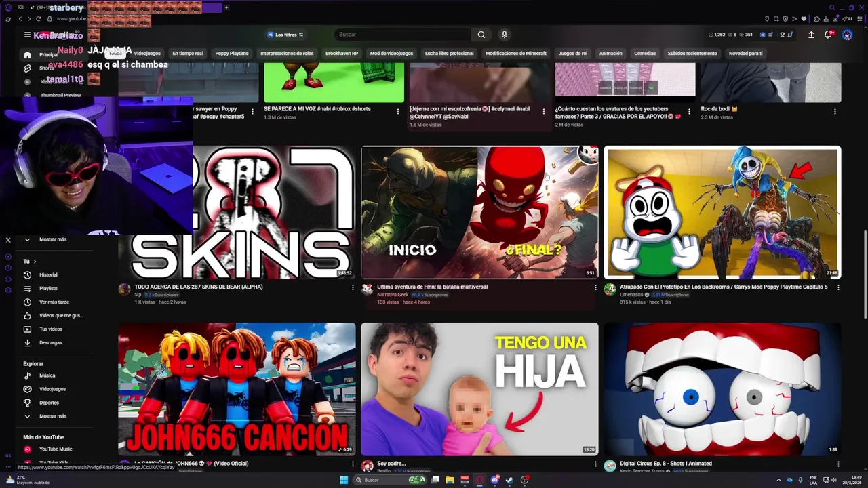The image size is (868, 488).
Task: Select the Modificaciones de Minecraft chip
Action: [x=516, y=53]
